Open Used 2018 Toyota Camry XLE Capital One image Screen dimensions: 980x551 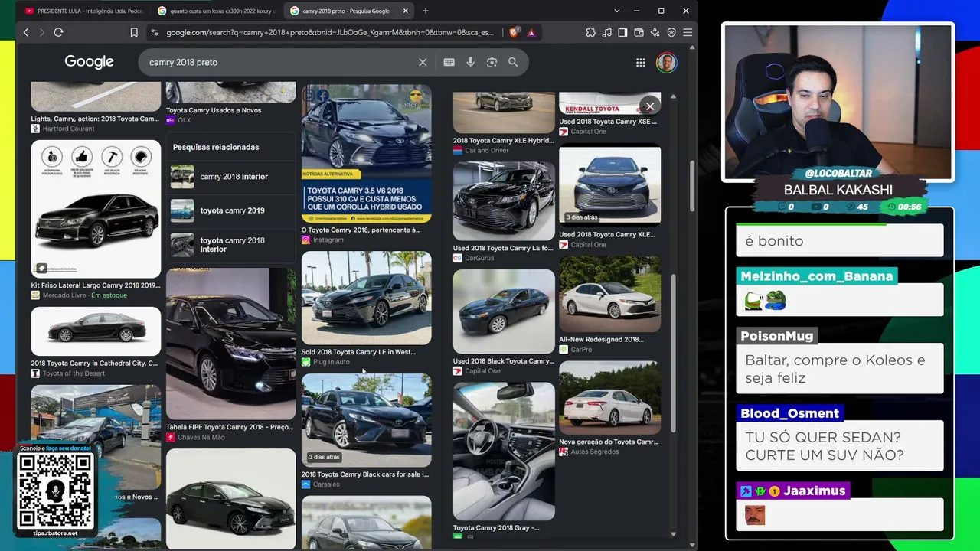coord(609,185)
